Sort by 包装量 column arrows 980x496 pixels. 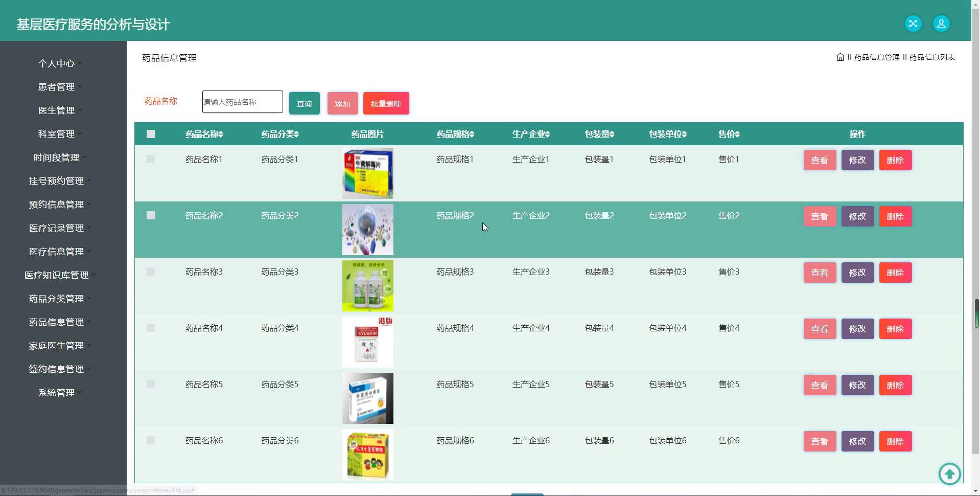[612, 134]
